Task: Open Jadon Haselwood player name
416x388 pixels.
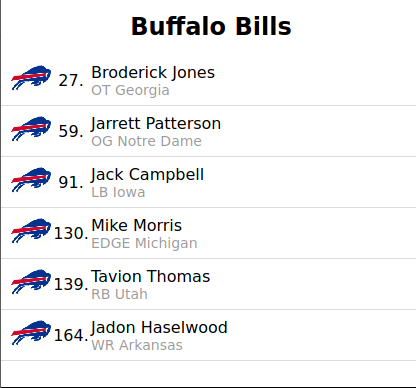Action: pos(159,328)
